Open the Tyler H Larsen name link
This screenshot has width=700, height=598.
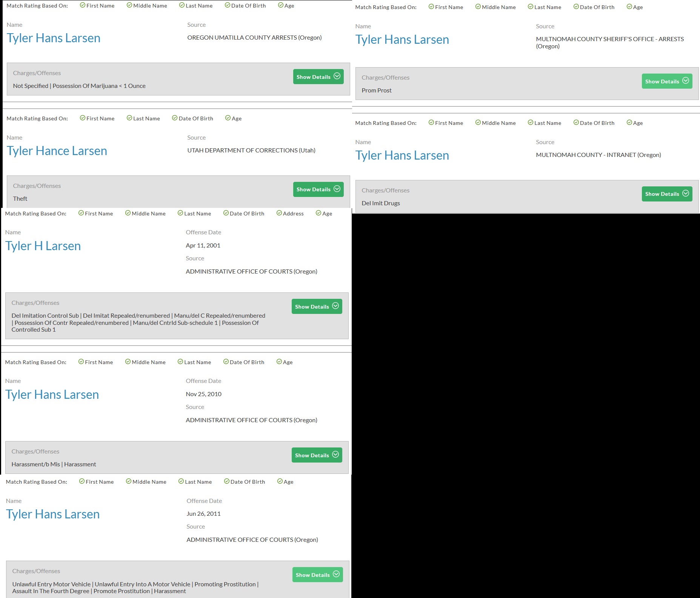(43, 246)
